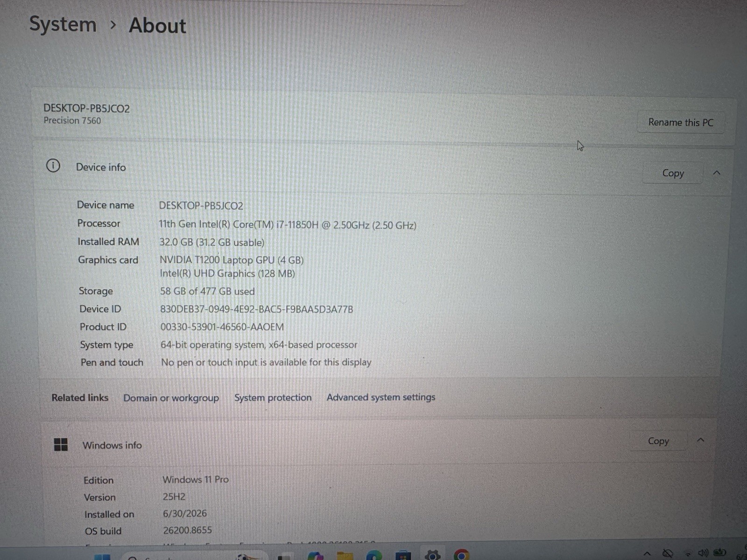This screenshot has width=747, height=560.
Task: Click the 'Windows info' heading text
Action: pos(112,445)
